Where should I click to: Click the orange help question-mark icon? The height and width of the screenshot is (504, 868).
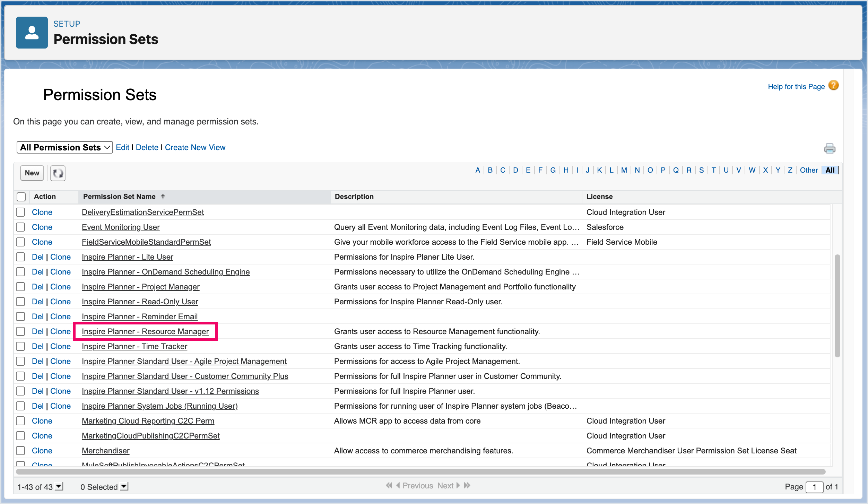834,85
